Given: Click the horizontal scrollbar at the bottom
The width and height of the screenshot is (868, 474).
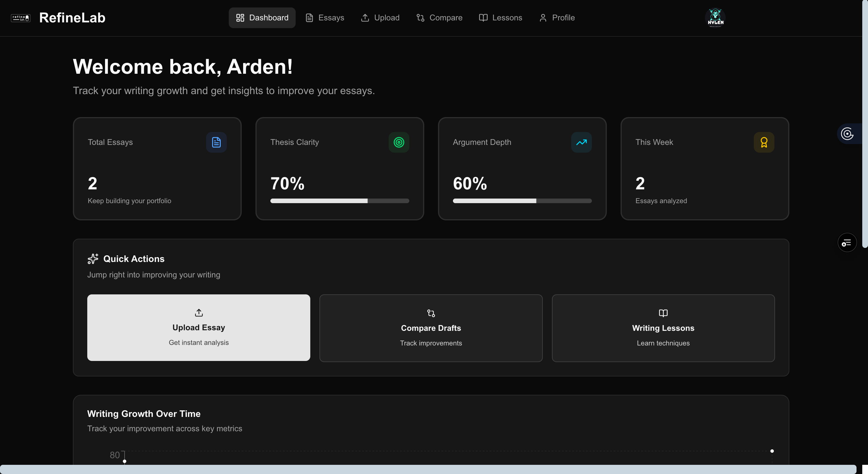Looking at the screenshot, I should tap(428, 469).
